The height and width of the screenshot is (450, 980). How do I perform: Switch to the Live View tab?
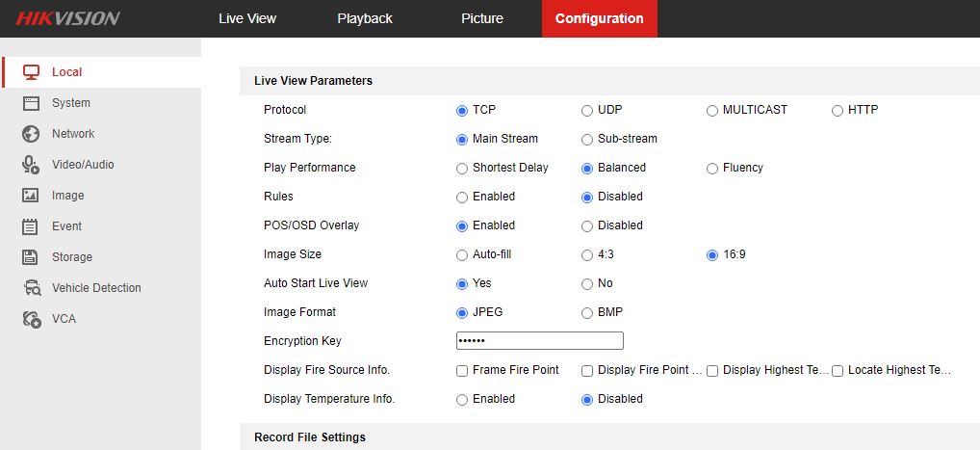[x=247, y=18]
